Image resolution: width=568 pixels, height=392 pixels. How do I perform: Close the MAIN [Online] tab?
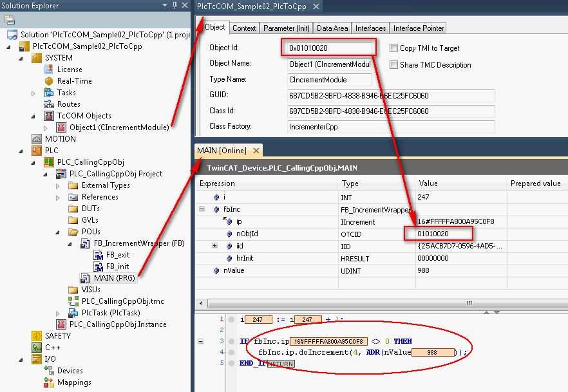click(x=256, y=151)
